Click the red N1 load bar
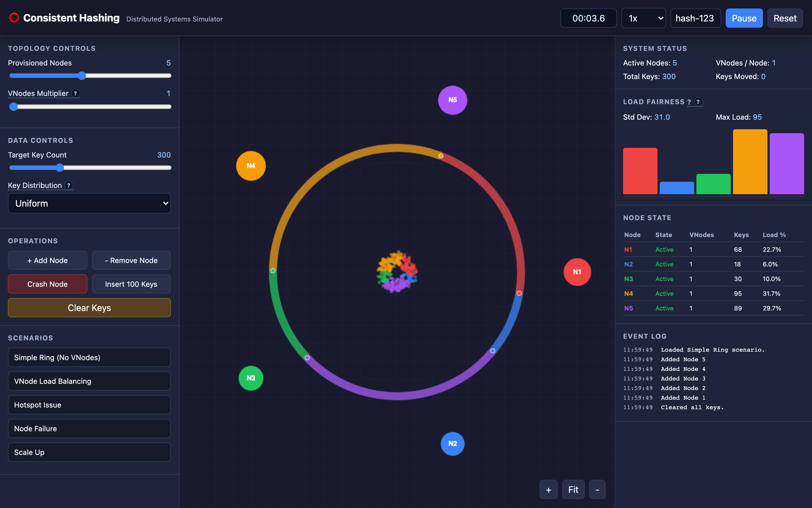This screenshot has height=508, width=812. click(640, 171)
